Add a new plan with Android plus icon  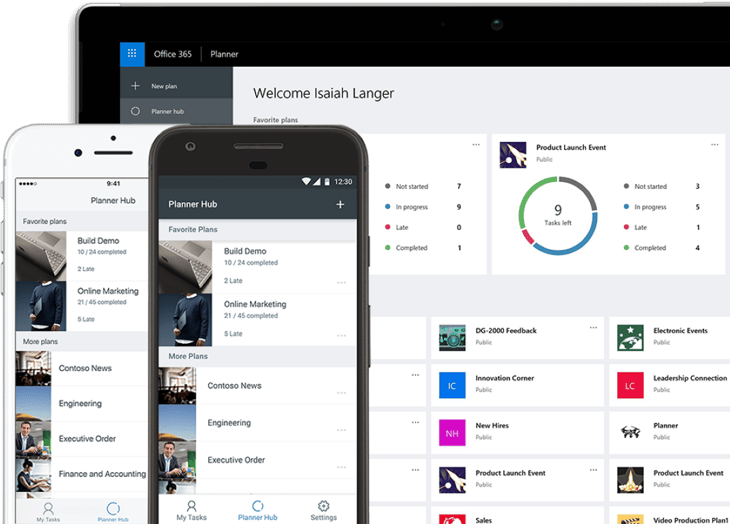pos(340,204)
